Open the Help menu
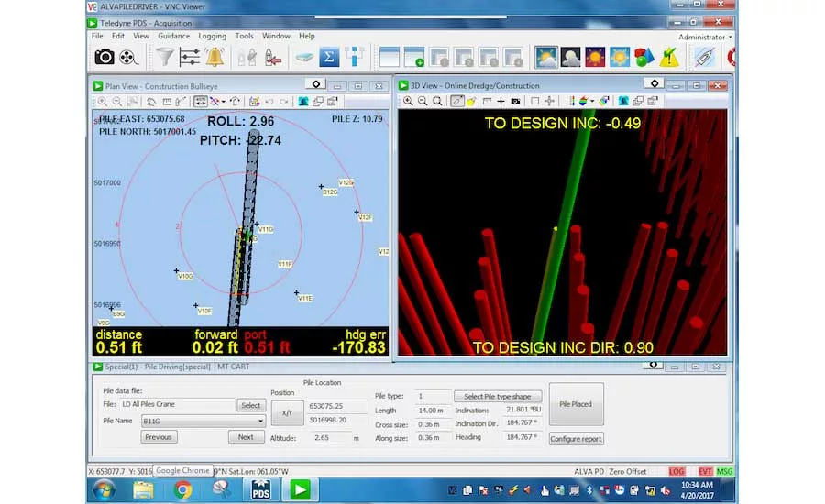The width and height of the screenshot is (825, 504). pos(307,36)
